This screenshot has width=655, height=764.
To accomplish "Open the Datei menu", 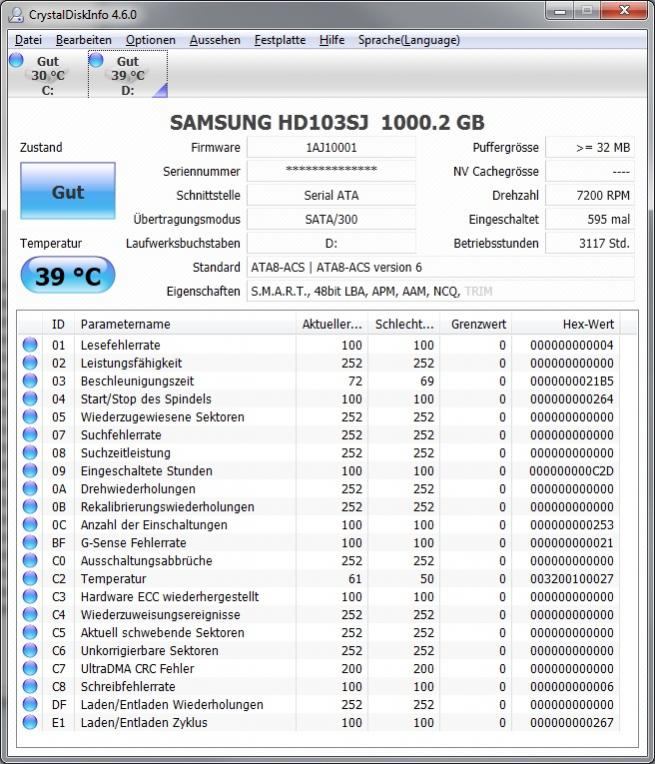I will pos(28,40).
